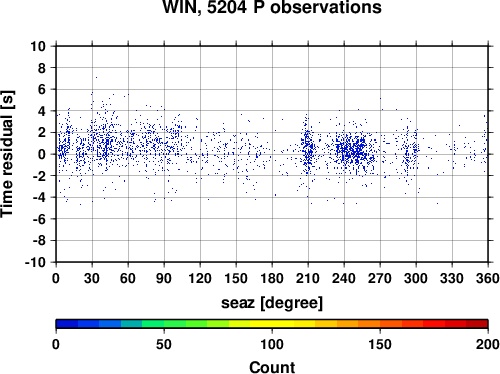Click the 'Time residual [s]' y-axis label
The height and width of the screenshot is (374, 500).
pyautogui.click(x=7, y=154)
